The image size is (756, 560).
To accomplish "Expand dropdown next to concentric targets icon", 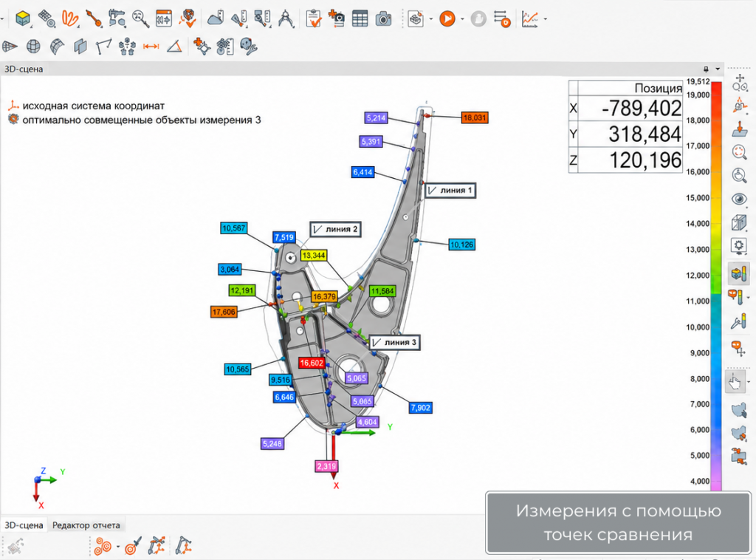I will click(x=117, y=547).
